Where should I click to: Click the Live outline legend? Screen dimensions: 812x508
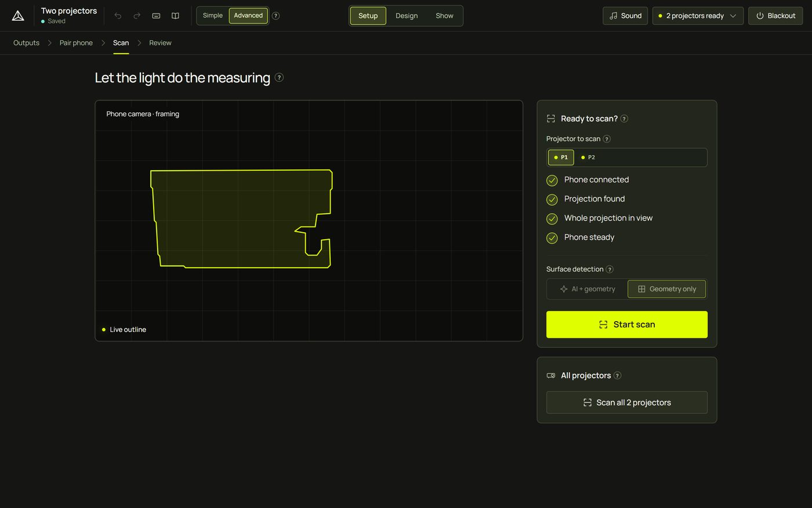(x=124, y=330)
